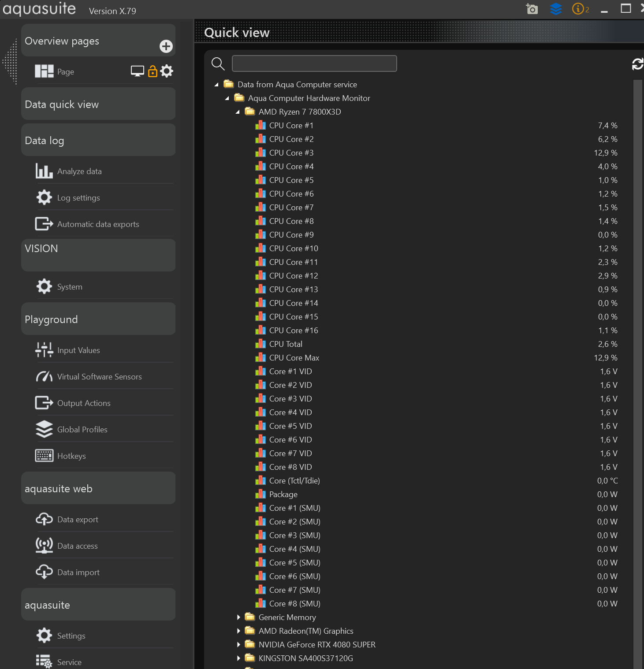Screen dimensions: 644x669
Task: Open the orange info notifications icon
Action: click(x=578, y=9)
